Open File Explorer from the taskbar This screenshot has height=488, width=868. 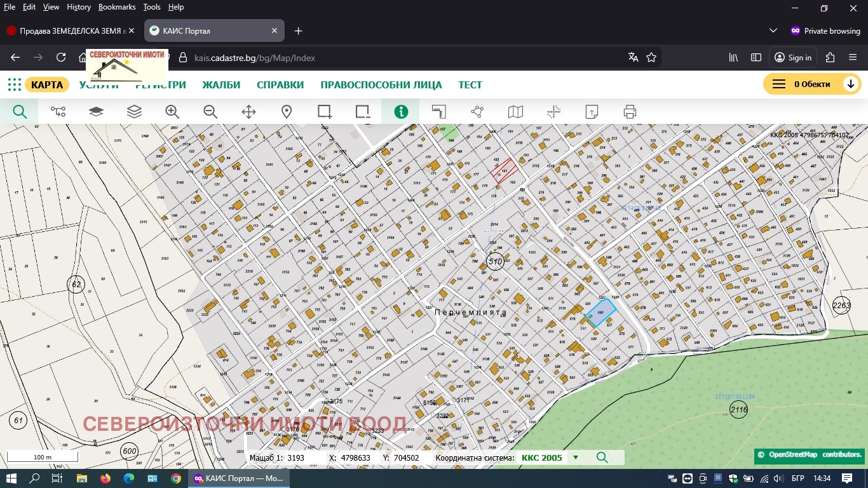[x=81, y=478]
